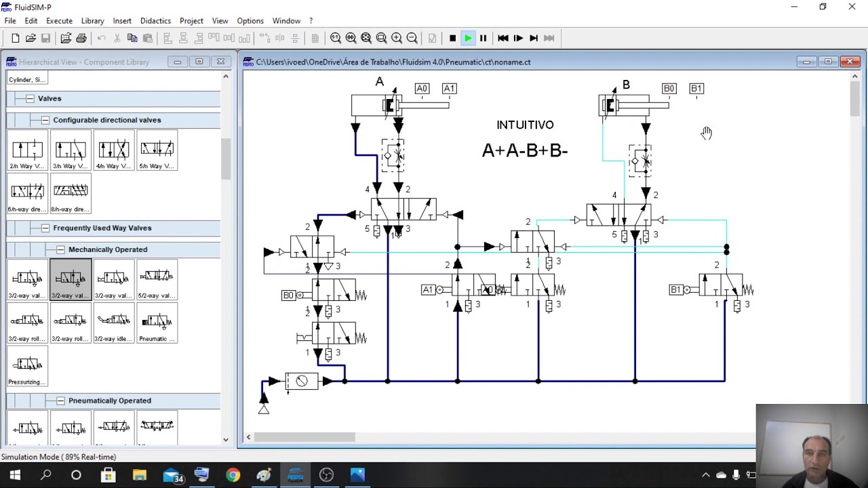Open Mail app in taskbar

coord(172,475)
